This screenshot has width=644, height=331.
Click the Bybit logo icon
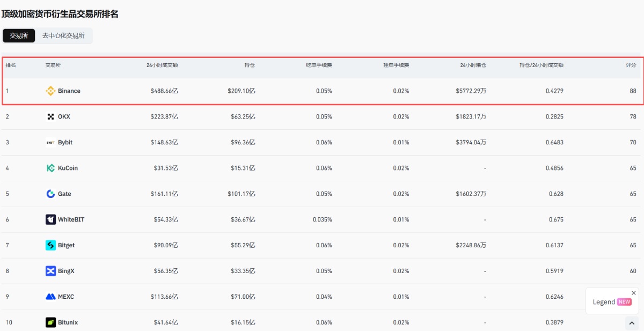pyautogui.click(x=50, y=143)
